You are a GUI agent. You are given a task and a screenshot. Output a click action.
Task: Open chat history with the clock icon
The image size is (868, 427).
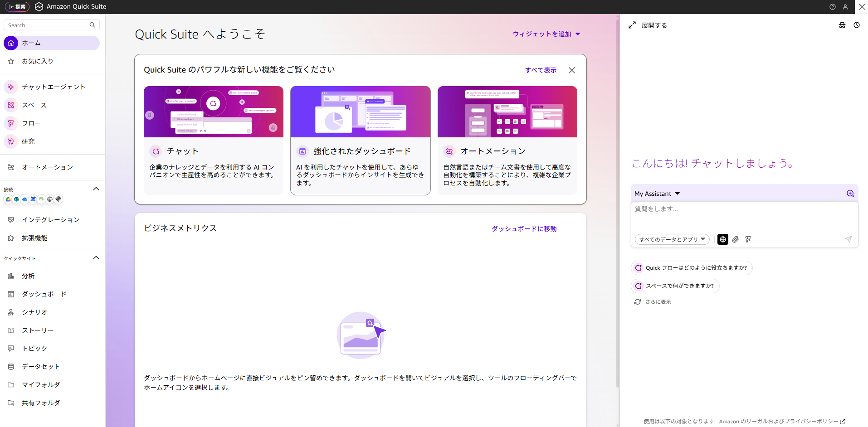point(857,25)
